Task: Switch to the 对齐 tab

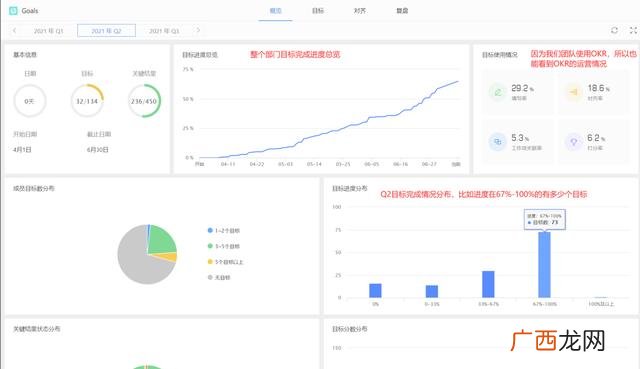Action: pos(360,11)
